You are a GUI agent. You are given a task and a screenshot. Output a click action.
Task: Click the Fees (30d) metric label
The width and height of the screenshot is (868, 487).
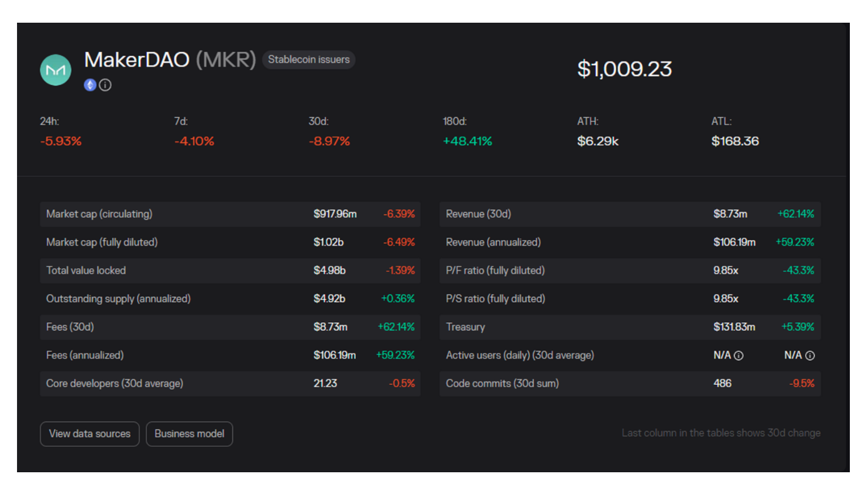click(x=70, y=327)
